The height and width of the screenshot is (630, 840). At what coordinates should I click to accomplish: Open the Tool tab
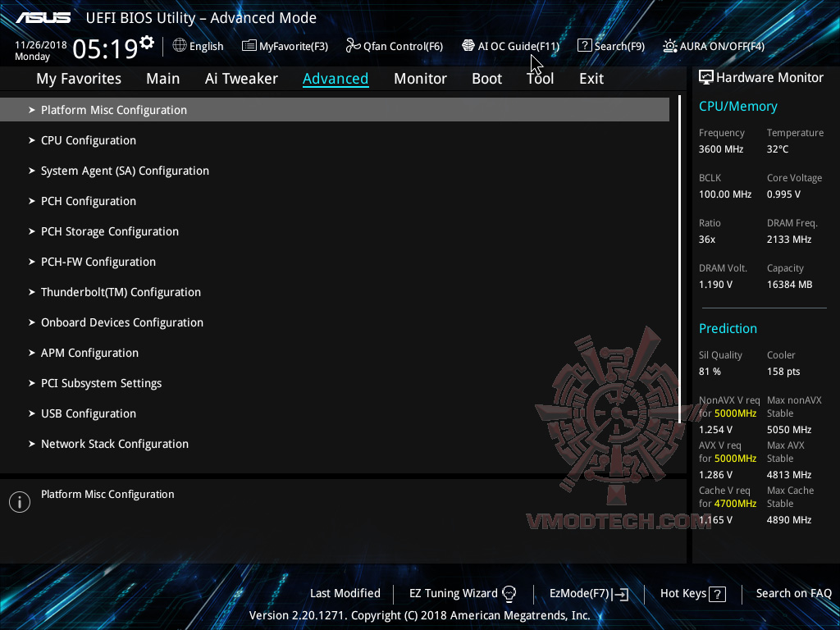coord(540,79)
